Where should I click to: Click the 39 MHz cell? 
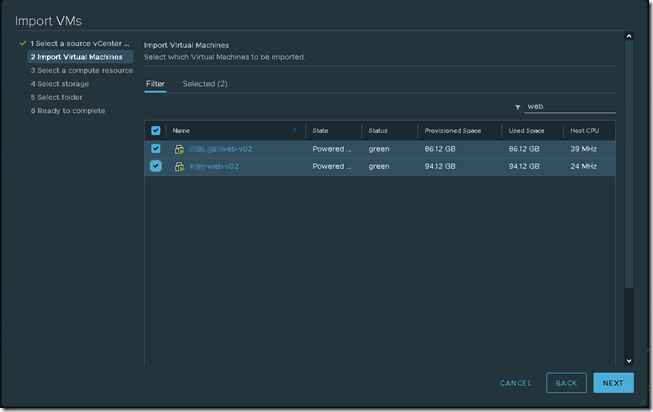click(583, 149)
